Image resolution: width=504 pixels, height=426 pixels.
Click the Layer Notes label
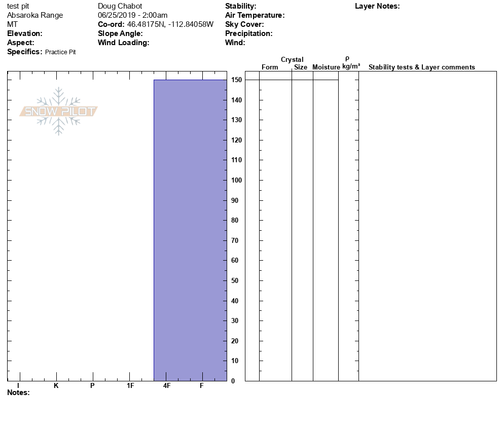(x=377, y=6)
